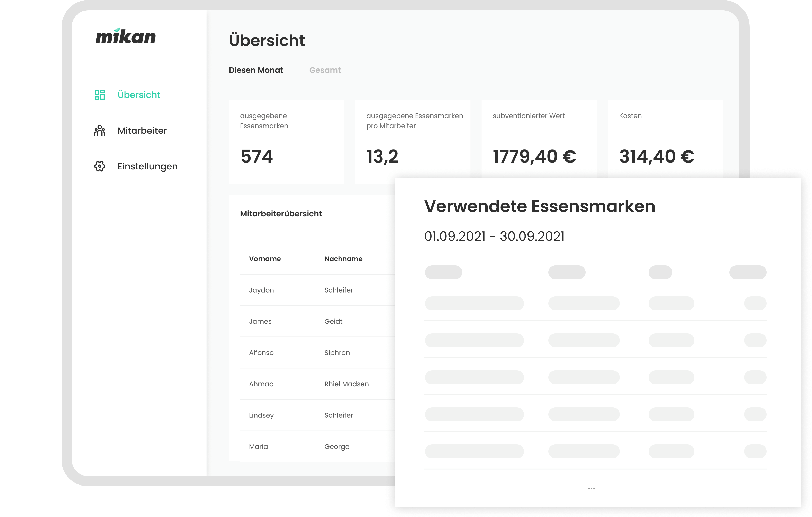
Task: Select the ausgegebene Essensmarken 574 card
Action: [x=286, y=141]
